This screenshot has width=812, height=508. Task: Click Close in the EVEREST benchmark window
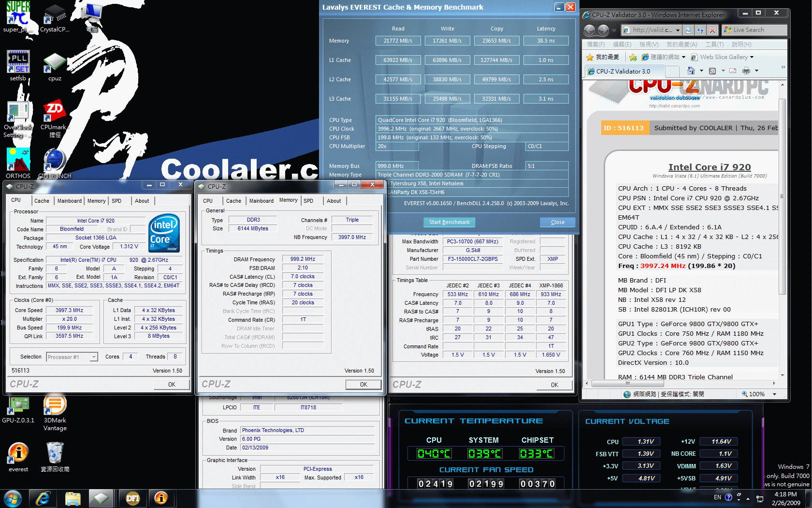(x=557, y=222)
